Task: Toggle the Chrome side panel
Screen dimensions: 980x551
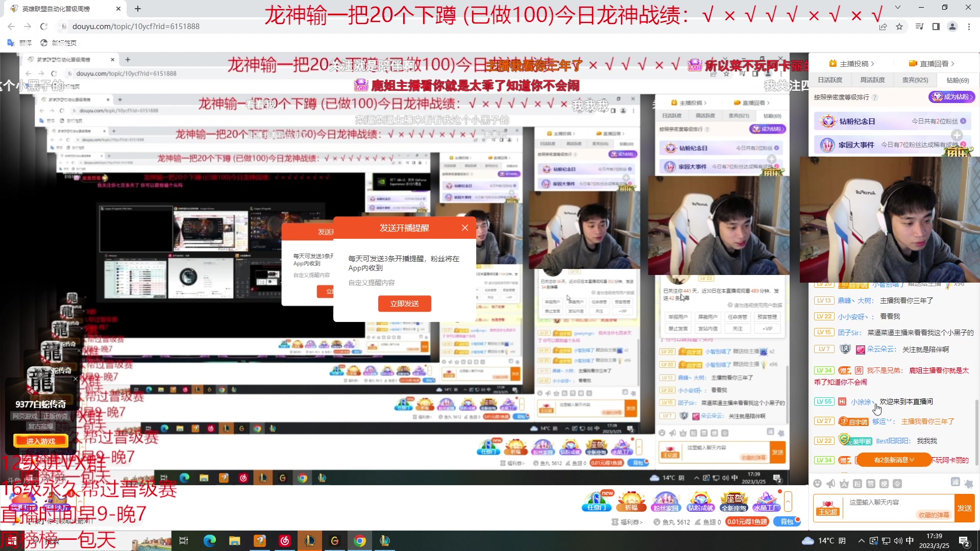Action: tap(936, 27)
